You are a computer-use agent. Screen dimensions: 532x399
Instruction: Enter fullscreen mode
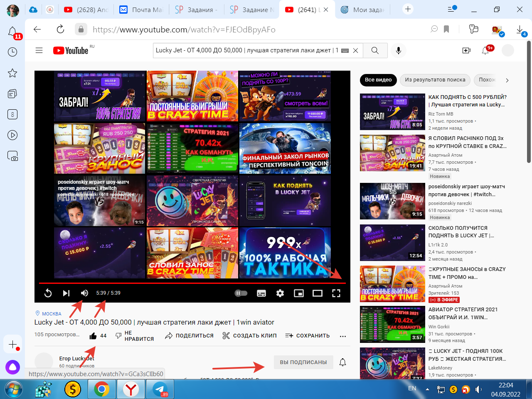(x=336, y=293)
